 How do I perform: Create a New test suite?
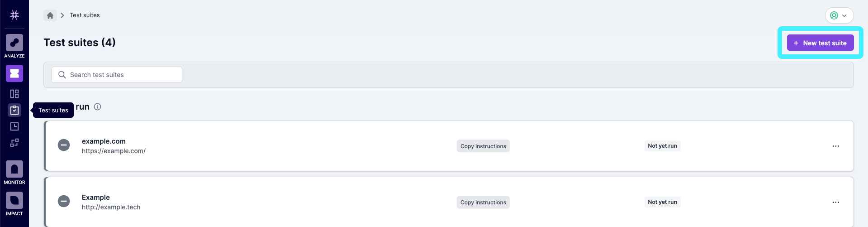[x=820, y=43]
